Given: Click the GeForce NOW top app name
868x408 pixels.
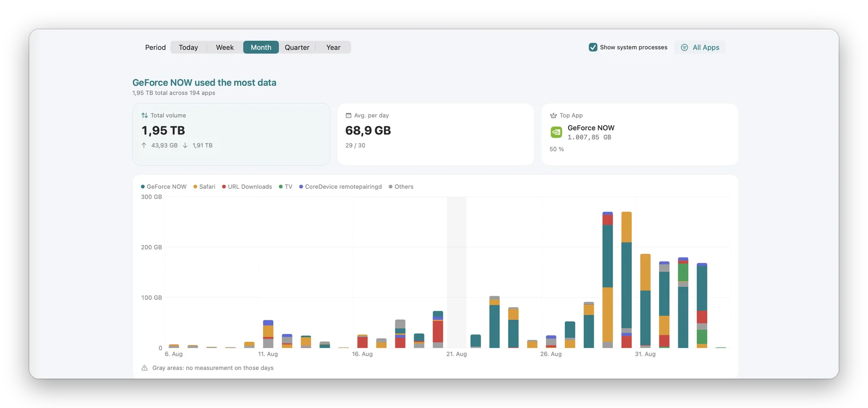Looking at the screenshot, I should pyautogui.click(x=591, y=128).
